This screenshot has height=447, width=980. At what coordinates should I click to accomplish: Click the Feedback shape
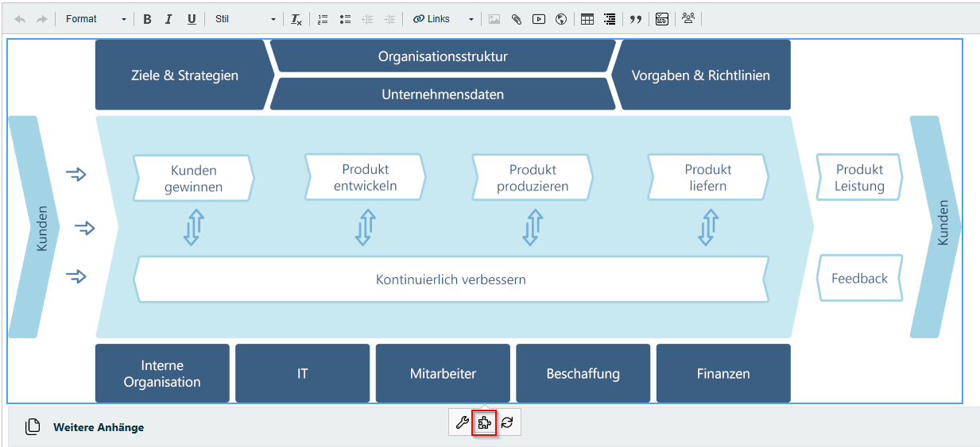coord(860,279)
